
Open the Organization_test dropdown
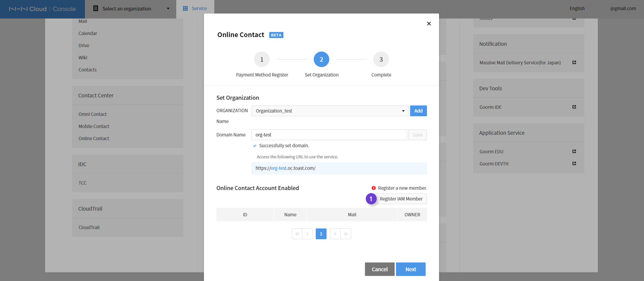(x=330, y=111)
